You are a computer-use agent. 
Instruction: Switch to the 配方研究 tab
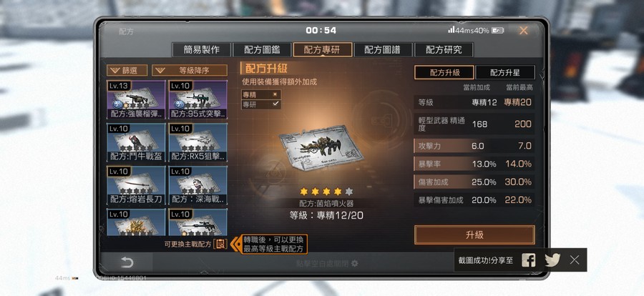[444, 49]
